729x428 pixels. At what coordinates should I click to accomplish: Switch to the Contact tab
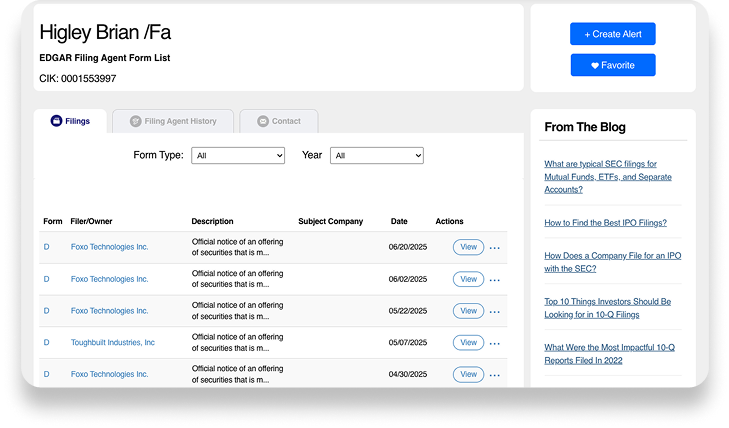286,121
